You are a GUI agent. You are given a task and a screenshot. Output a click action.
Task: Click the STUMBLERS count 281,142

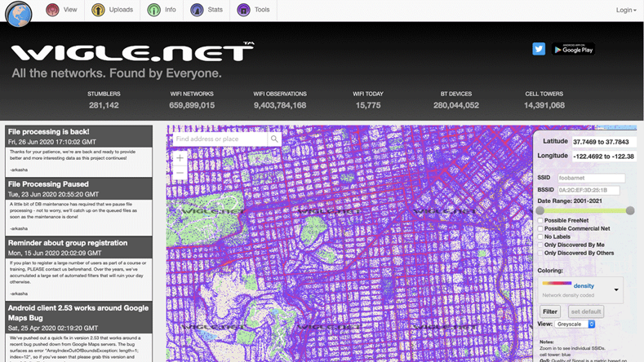coord(104,105)
